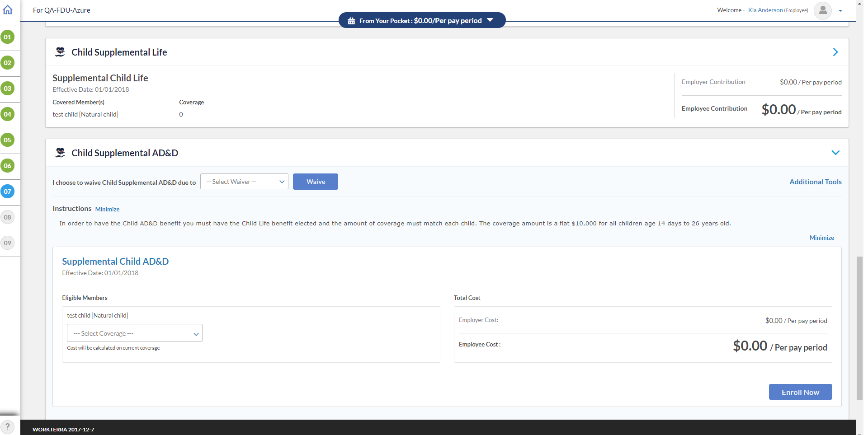Select step 04 in the sidebar

[x=8, y=114]
